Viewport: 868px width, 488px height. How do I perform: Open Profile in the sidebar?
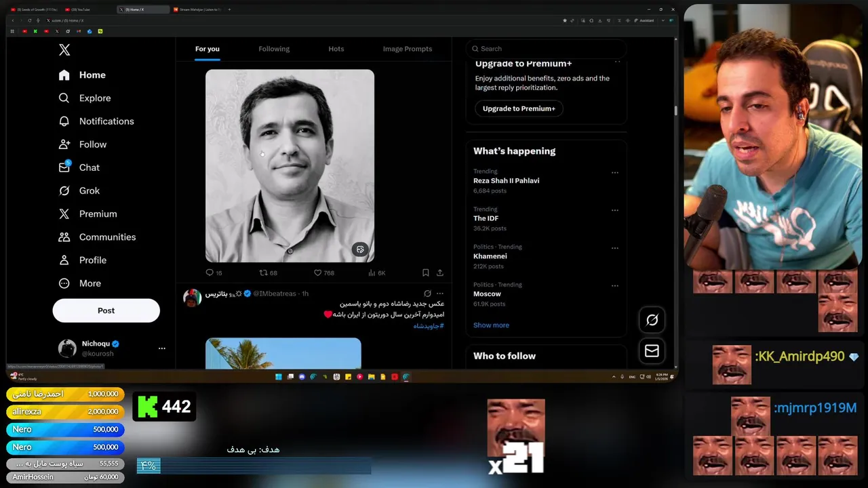point(83,260)
